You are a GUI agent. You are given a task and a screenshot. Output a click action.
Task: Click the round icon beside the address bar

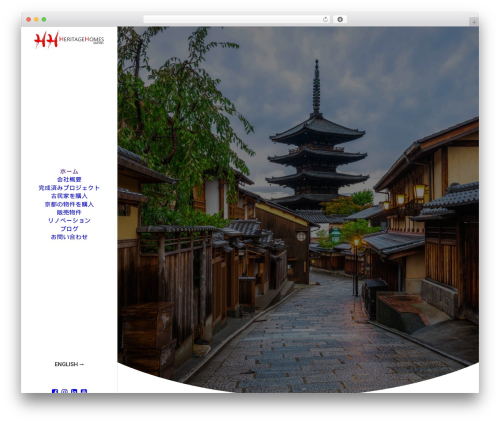point(340,19)
